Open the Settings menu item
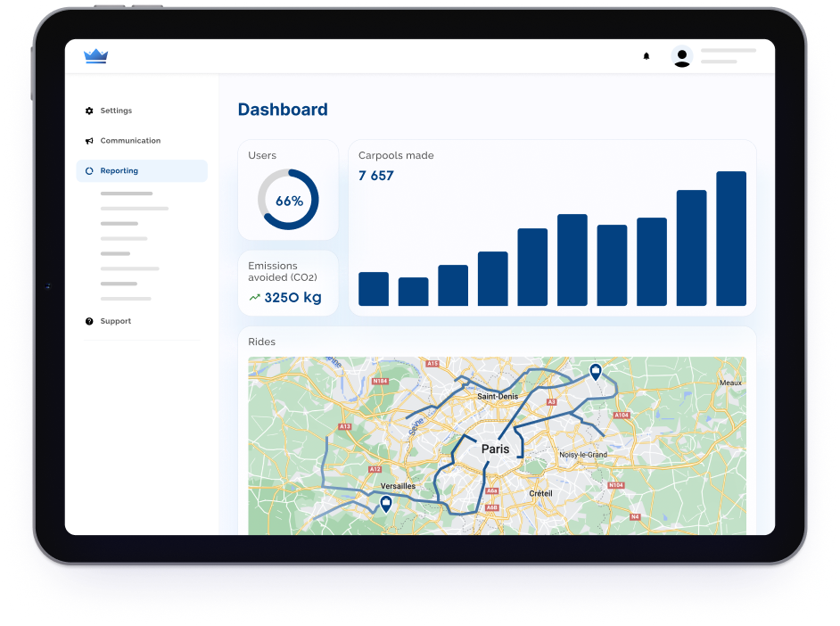Image resolution: width=840 pixels, height=626 pixels. point(116,111)
